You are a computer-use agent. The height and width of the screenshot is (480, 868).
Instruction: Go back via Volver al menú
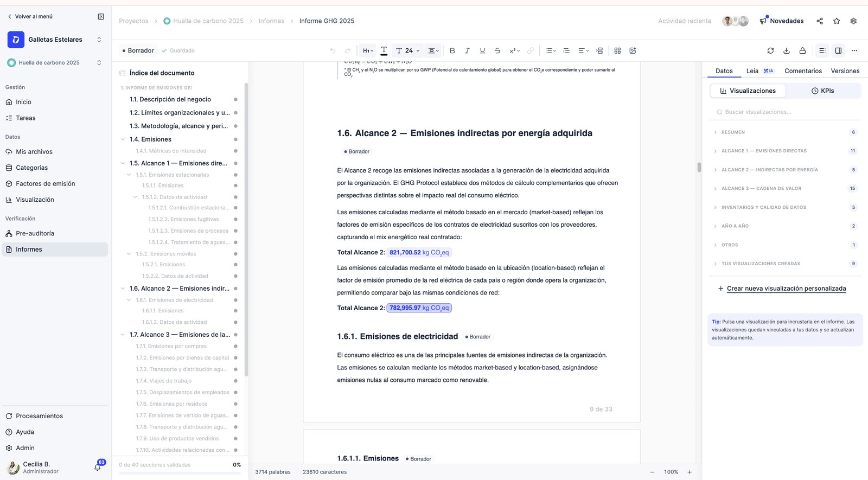(x=30, y=16)
